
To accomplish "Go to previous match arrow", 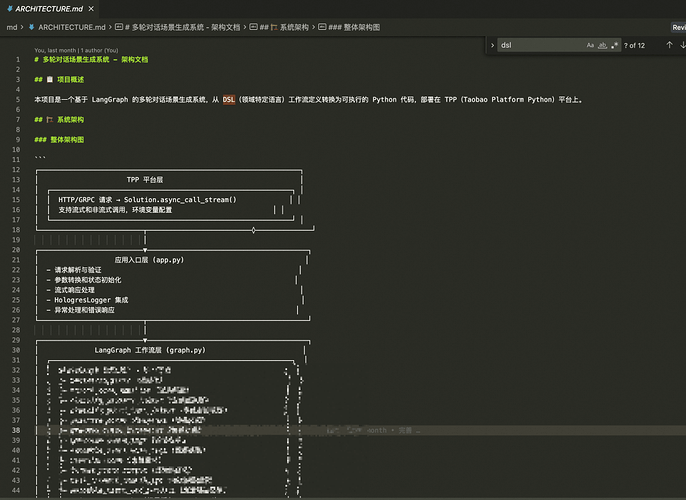I will [x=669, y=45].
